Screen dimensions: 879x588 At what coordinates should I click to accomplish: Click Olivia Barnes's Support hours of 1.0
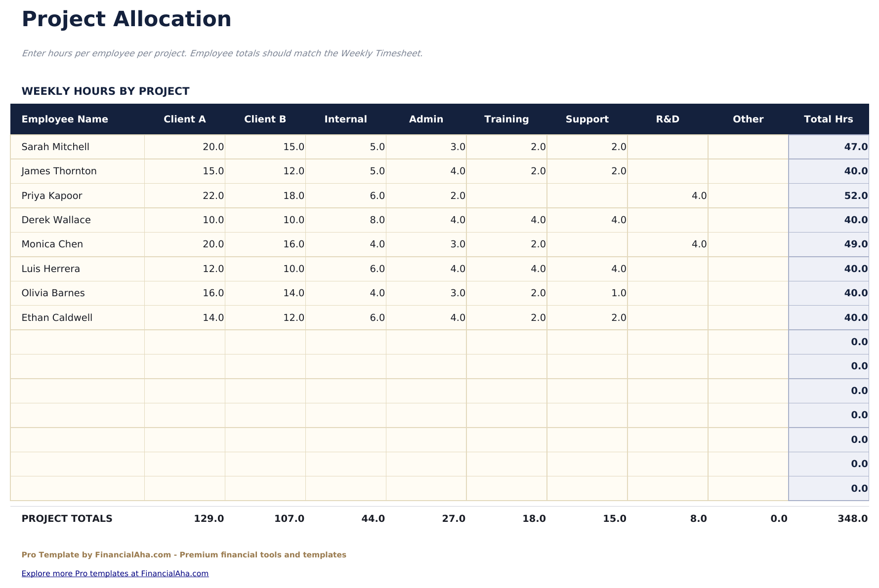[x=618, y=293]
